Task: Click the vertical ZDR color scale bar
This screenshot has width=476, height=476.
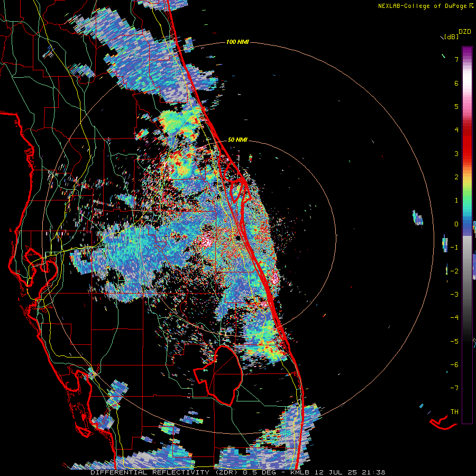Action: tap(467, 235)
